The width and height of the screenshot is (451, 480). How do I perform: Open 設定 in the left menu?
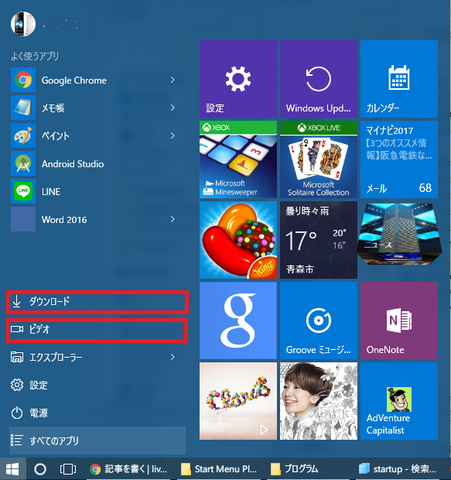click(97, 385)
